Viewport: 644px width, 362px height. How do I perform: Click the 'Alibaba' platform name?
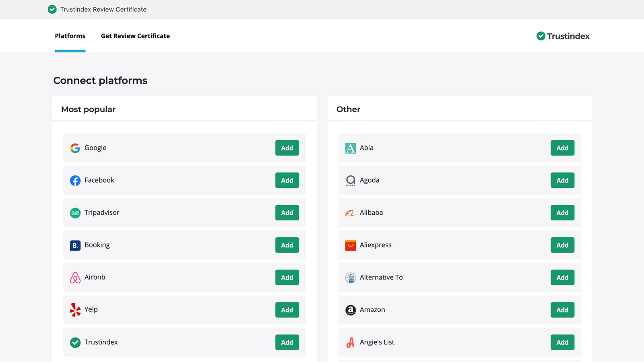click(x=371, y=212)
